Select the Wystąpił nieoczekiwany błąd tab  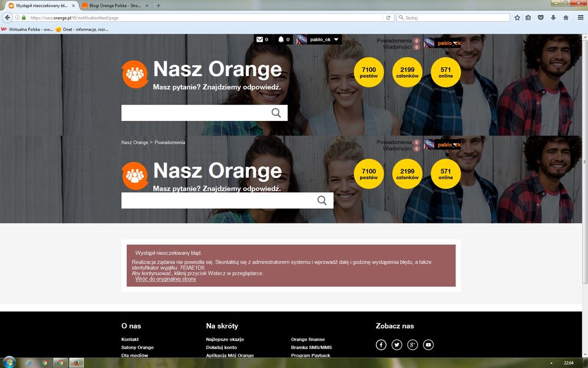point(38,5)
